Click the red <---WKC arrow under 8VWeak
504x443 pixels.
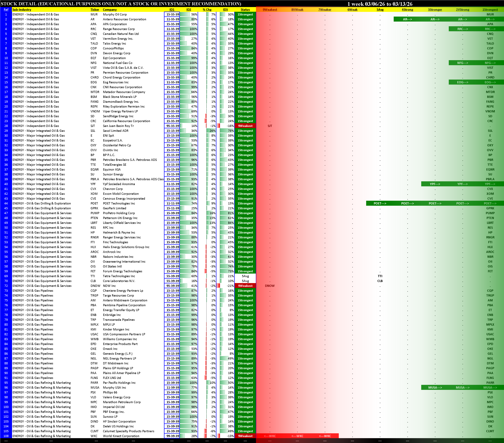(297, 436)
